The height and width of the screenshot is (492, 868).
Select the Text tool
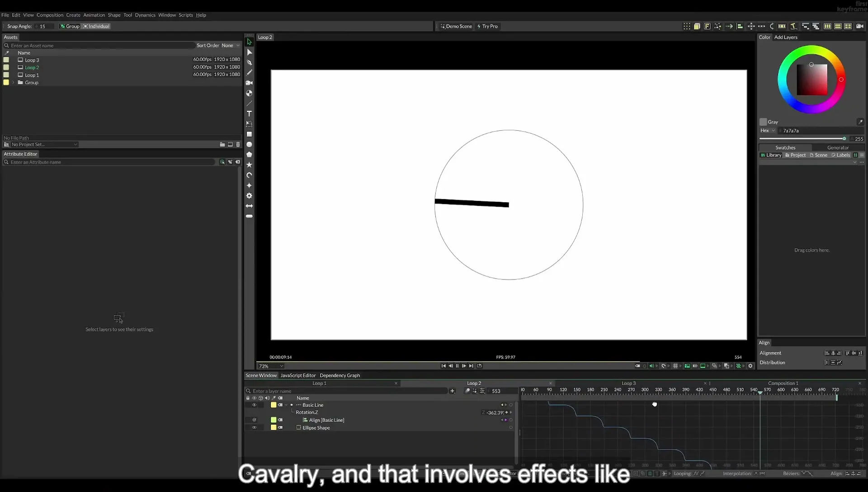(x=249, y=114)
